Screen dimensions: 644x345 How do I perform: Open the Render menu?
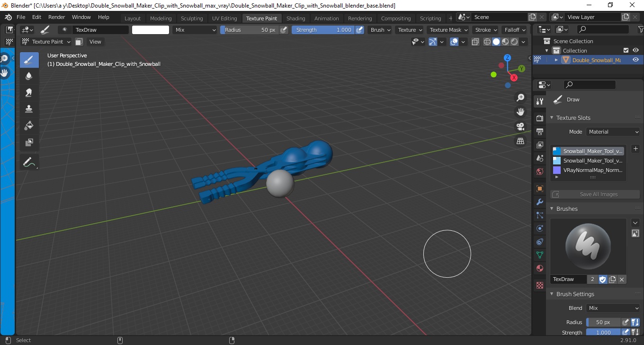56,17
